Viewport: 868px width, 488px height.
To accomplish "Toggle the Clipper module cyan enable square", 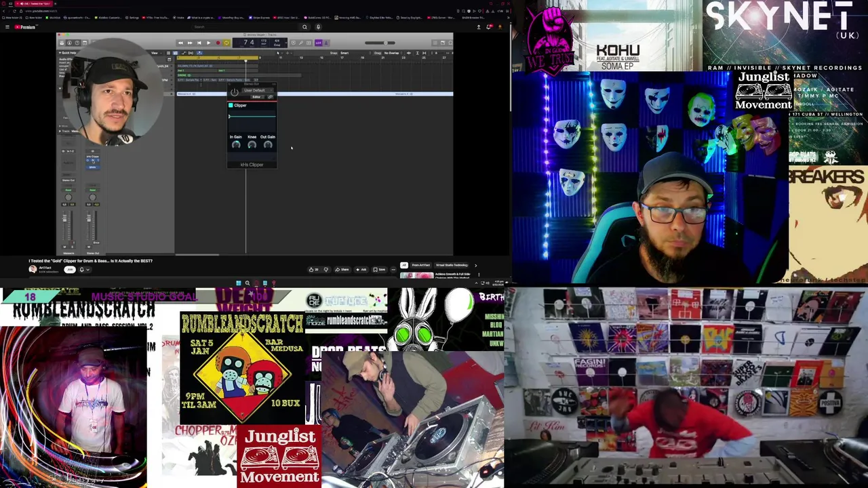I will (231, 105).
